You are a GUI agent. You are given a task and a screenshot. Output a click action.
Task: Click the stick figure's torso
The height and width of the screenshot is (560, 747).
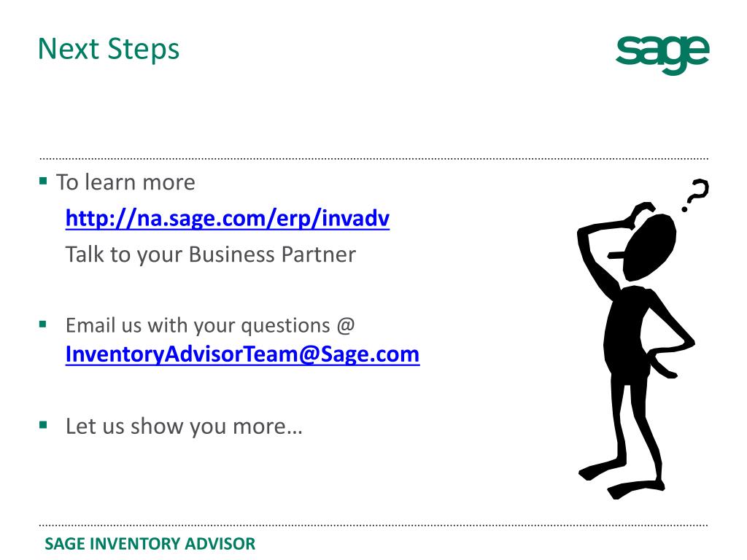click(x=627, y=333)
